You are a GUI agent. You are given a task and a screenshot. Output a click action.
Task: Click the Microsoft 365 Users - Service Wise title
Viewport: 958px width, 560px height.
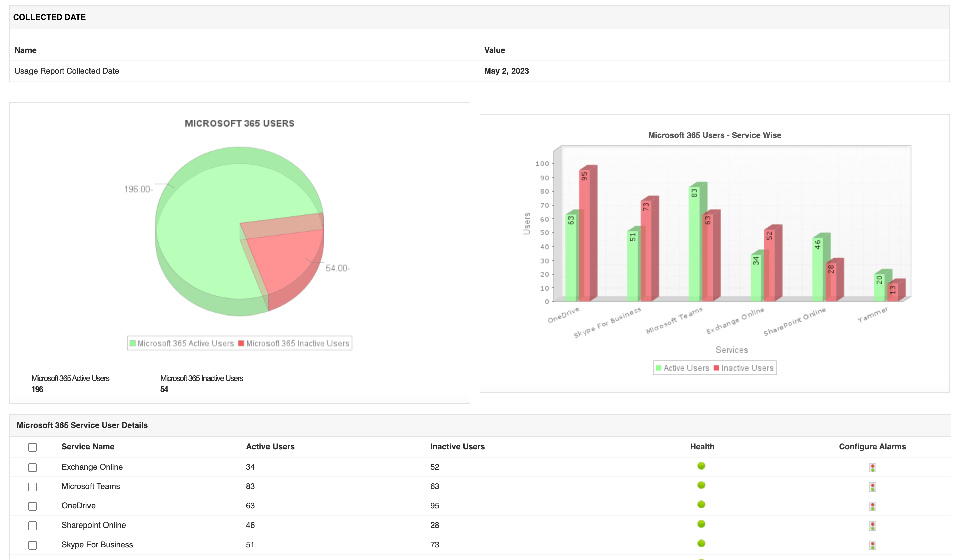pos(714,135)
